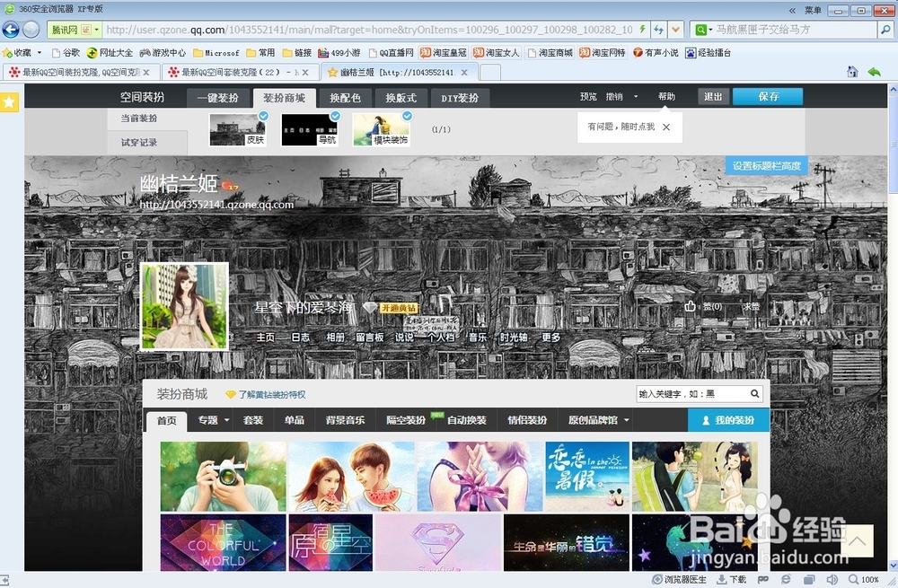This screenshot has height=588, width=898.
Task: Click the blank new tab button
Action: (x=490, y=72)
